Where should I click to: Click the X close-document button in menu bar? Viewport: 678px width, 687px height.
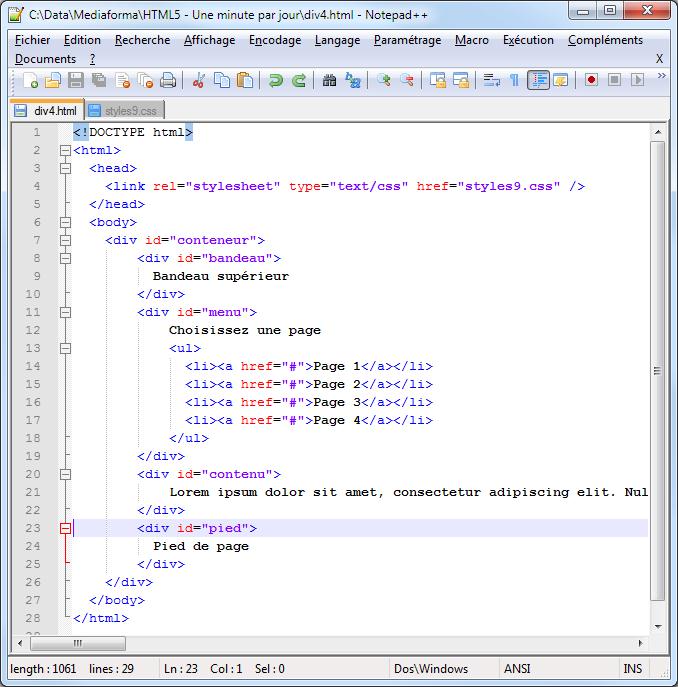click(659, 59)
